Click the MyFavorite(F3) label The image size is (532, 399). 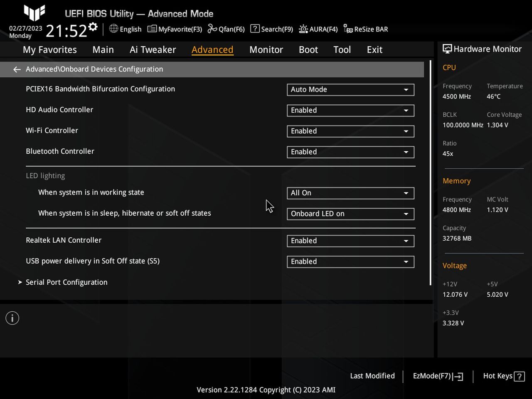tap(180, 29)
